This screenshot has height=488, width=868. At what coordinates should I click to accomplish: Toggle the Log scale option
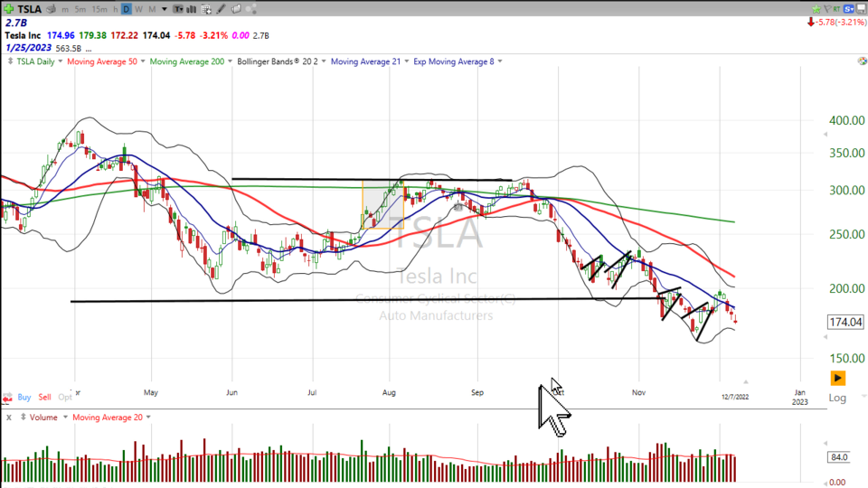(837, 399)
